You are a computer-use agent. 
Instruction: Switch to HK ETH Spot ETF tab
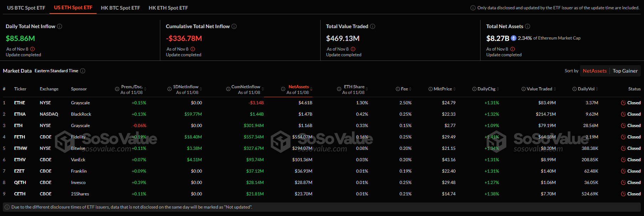pos(168,8)
